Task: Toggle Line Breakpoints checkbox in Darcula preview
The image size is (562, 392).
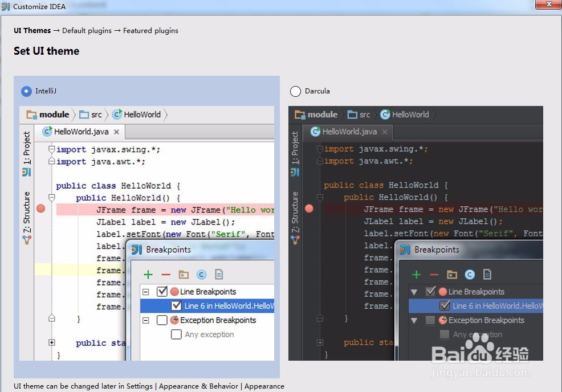Action: [430, 291]
